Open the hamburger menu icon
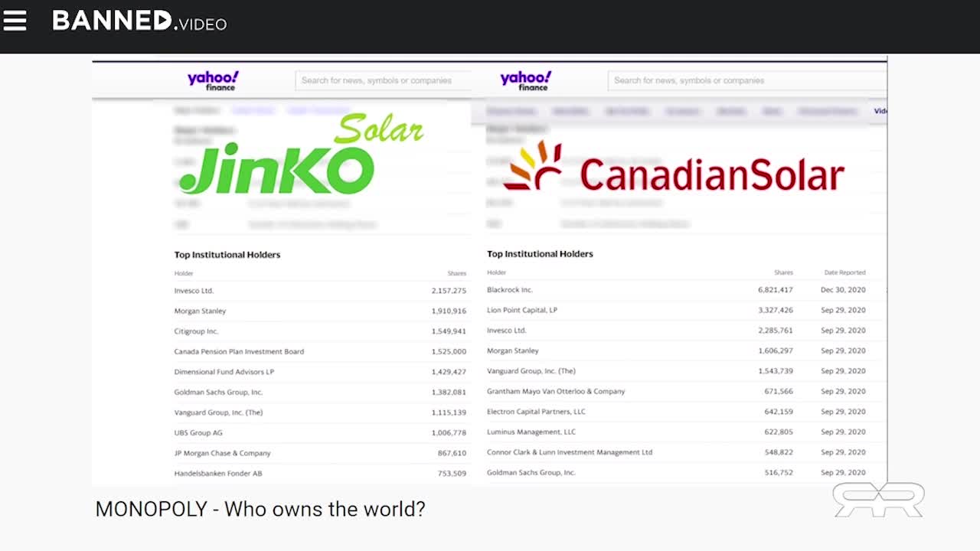 tap(15, 21)
